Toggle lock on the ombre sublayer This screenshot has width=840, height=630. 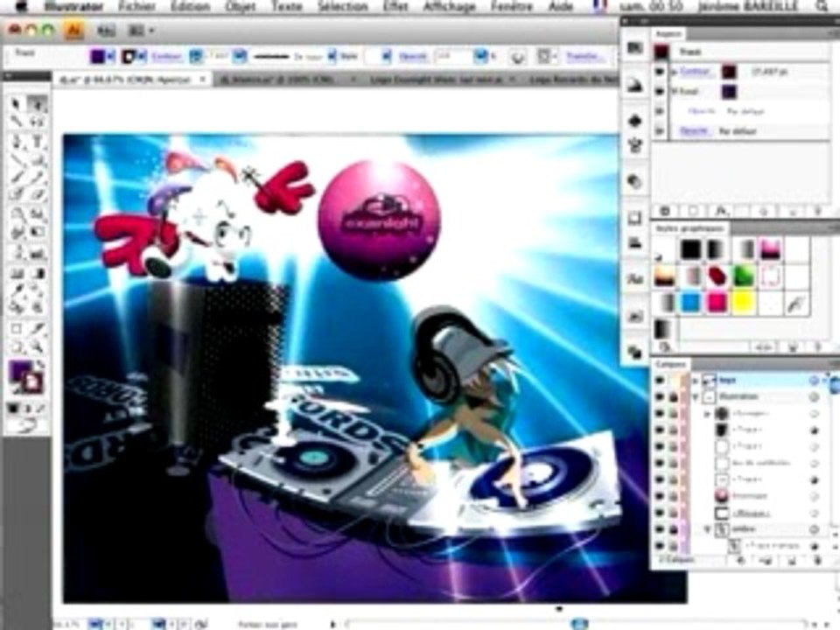pyautogui.click(x=674, y=529)
